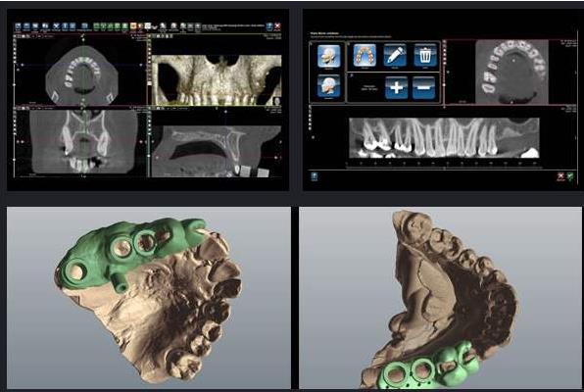
Task: Click the blue icon beside the toolbar's red X
Action: 269,26
